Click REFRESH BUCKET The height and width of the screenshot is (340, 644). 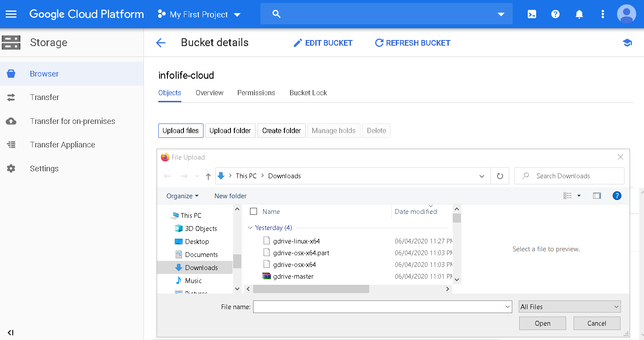pyautogui.click(x=413, y=43)
